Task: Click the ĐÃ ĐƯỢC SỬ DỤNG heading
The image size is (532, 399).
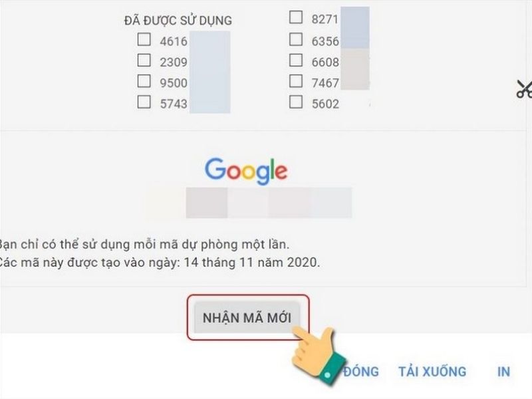Action: click(178, 21)
